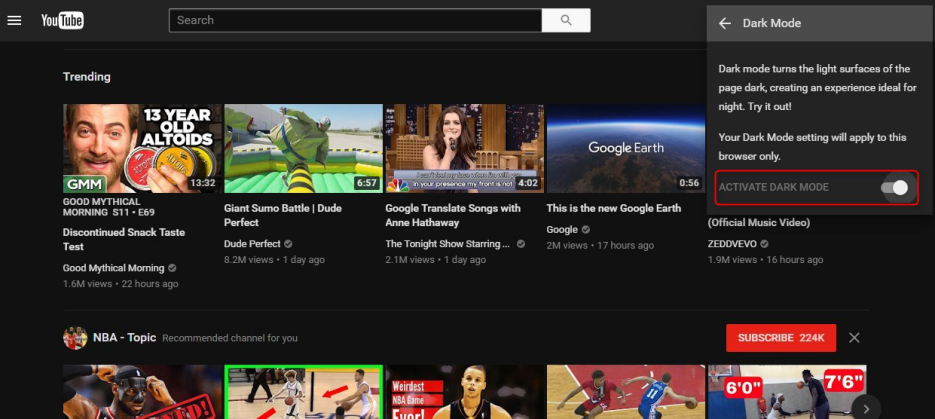The height and width of the screenshot is (419, 935).
Task: Subscribe to NBA - Topic channel
Action: point(781,338)
